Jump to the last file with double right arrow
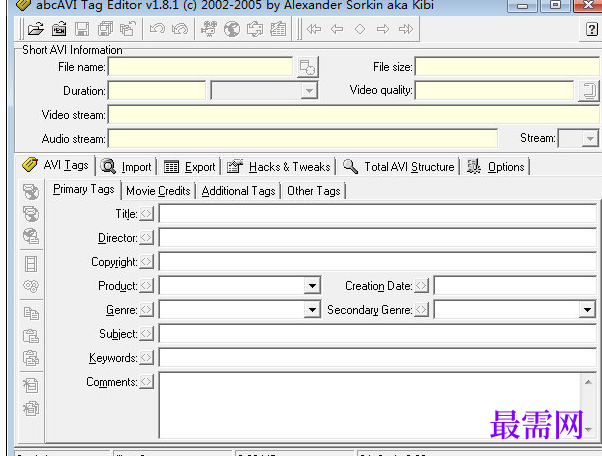Screen dimensions: 602x456 click(406, 29)
